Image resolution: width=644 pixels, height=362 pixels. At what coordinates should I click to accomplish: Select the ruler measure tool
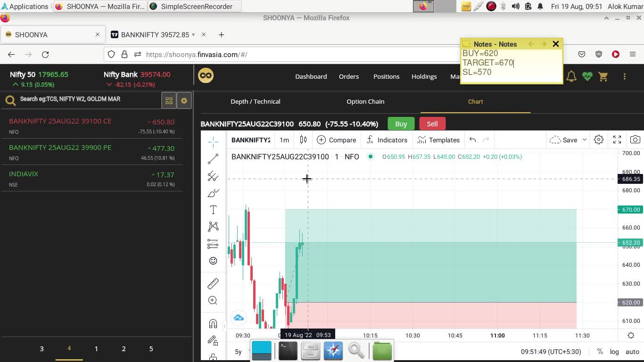pos(213,283)
